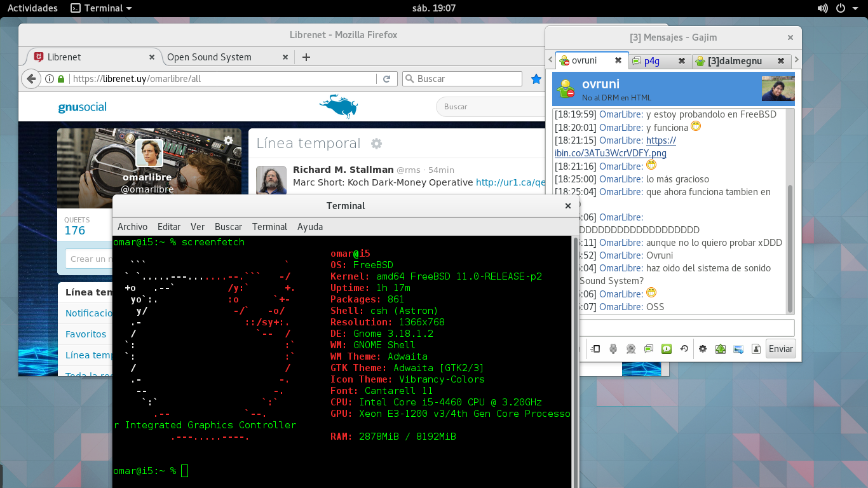Reload the page with the refresh icon
This screenshot has height=488, width=868.
click(x=386, y=79)
